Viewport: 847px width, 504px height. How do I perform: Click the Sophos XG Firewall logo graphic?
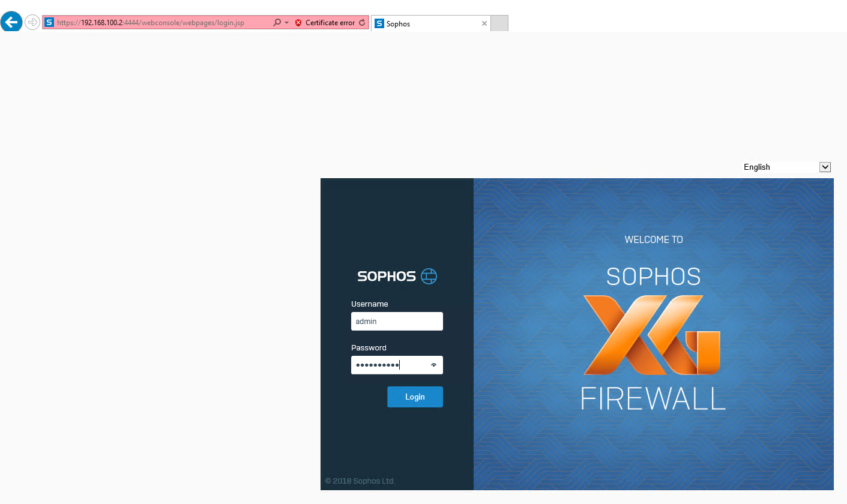point(653,335)
